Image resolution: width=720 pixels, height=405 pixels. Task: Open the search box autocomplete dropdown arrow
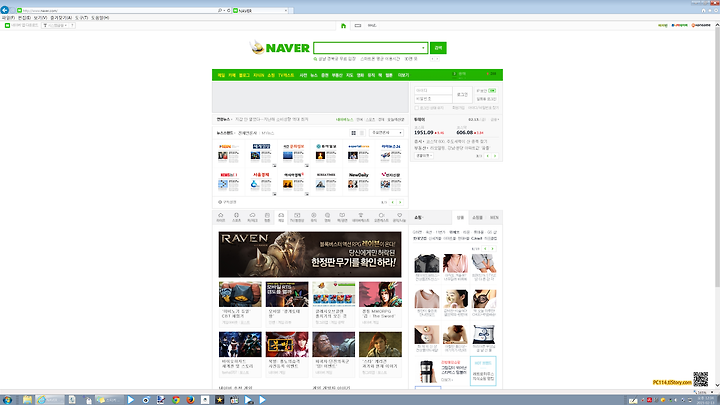[x=423, y=48]
